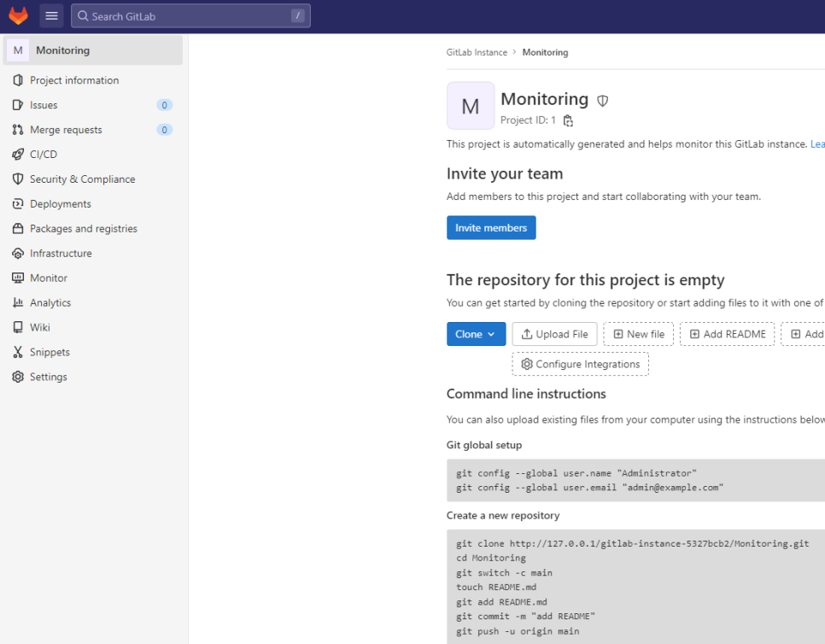
Task: Click the Infrastructure icon
Action: coord(18,253)
